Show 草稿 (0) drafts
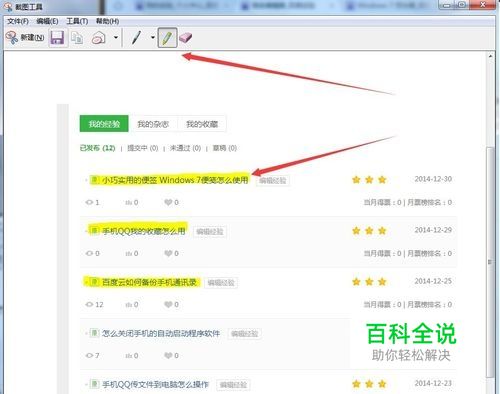This screenshot has width=500, height=394. [225, 148]
